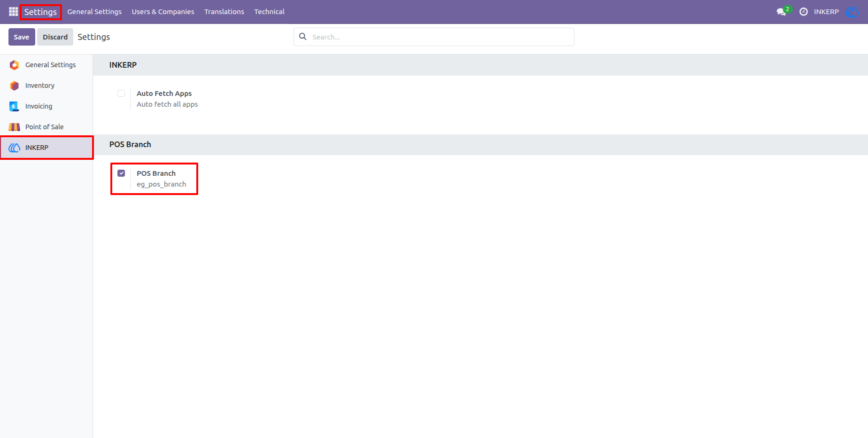The width and height of the screenshot is (868, 438).
Task: Click the INKERP icon in sidebar
Action: click(x=15, y=148)
